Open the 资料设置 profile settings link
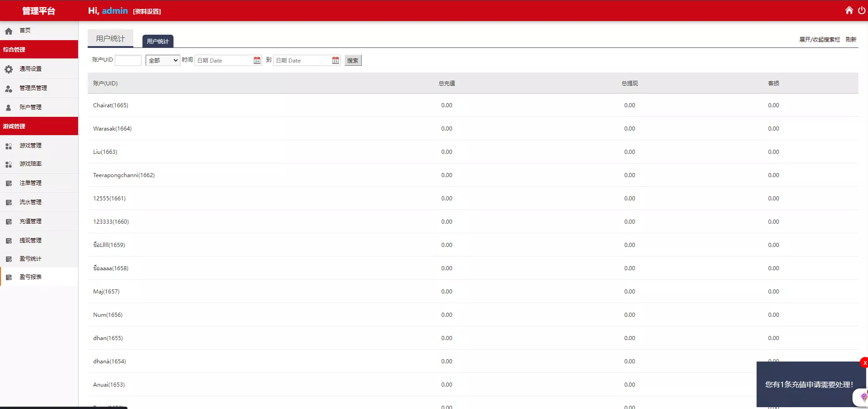Image resolution: width=868 pixels, height=409 pixels. tap(147, 11)
